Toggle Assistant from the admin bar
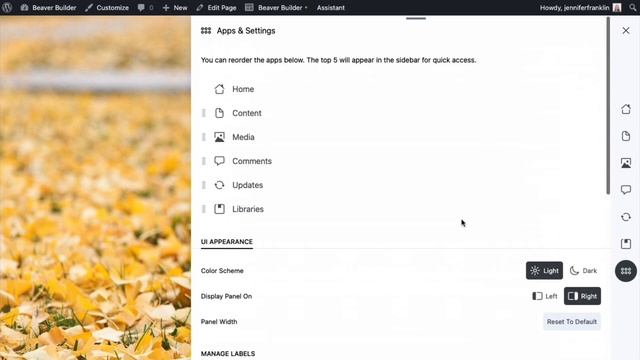Screen dimensions: 640x360 pyautogui.click(x=331, y=7)
